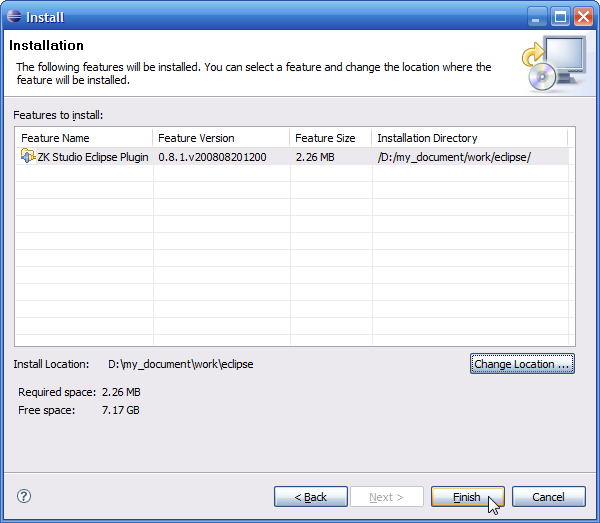Click the Required space 2.26 MB value
The width and height of the screenshot is (600, 523).
pyautogui.click(x=121, y=392)
